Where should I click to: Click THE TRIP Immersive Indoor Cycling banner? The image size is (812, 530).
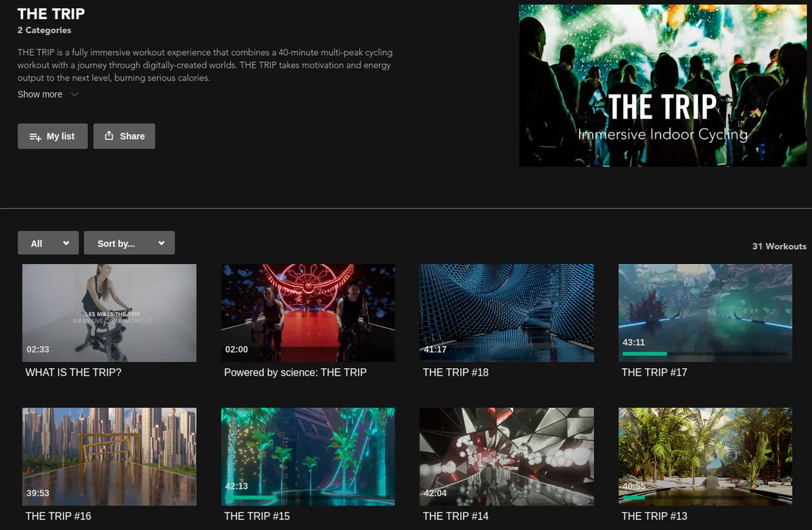(662, 86)
